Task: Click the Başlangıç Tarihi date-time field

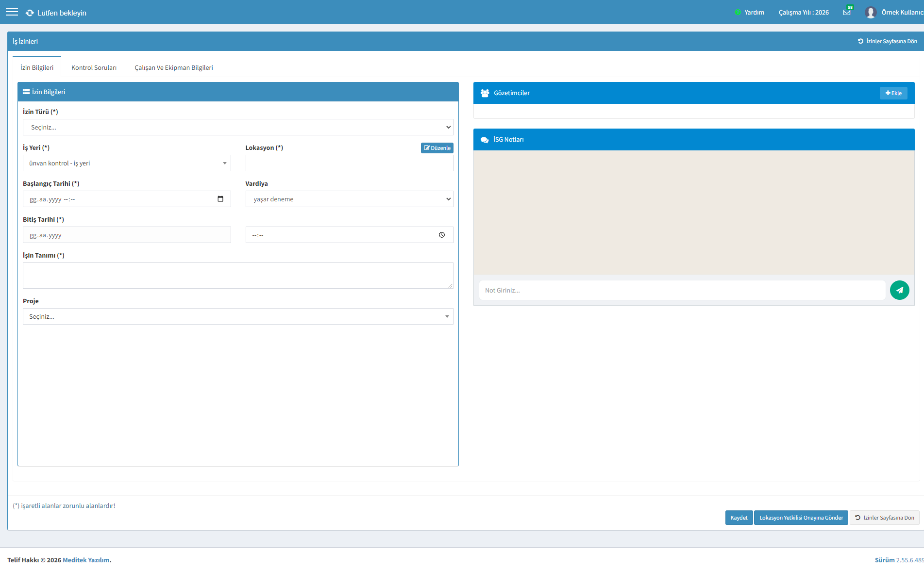Action: (x=127, y=199)
